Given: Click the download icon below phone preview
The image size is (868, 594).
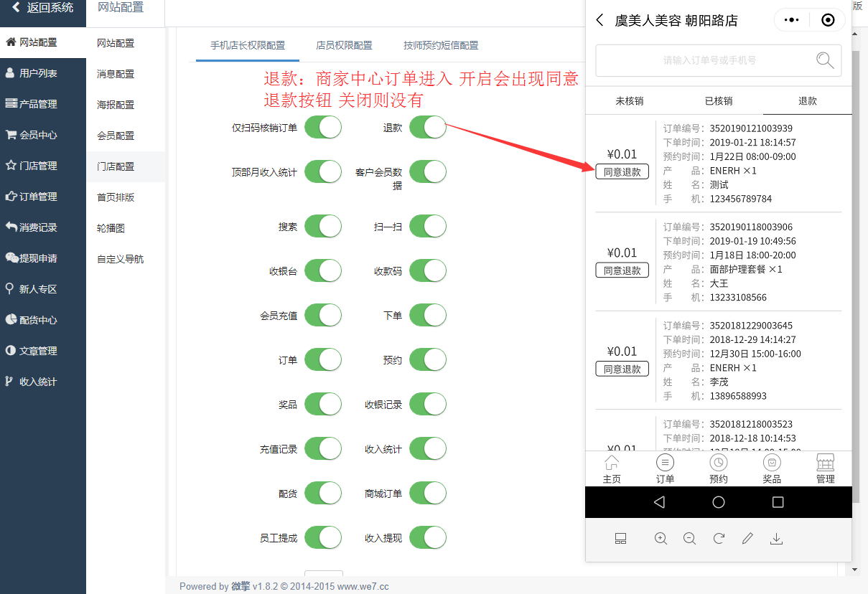Looking at the screenshot, I should (776, 539).
